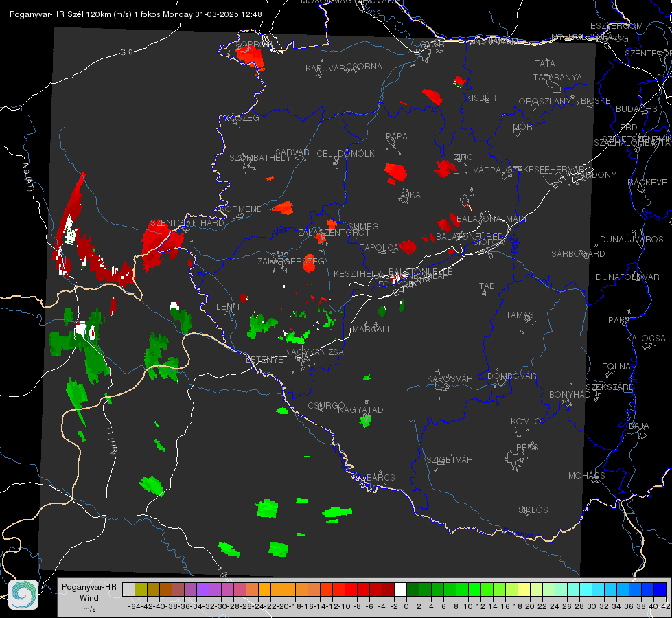Select the BICSKE town label
Viewport: 672px width, 618px height.
[596, 101]
